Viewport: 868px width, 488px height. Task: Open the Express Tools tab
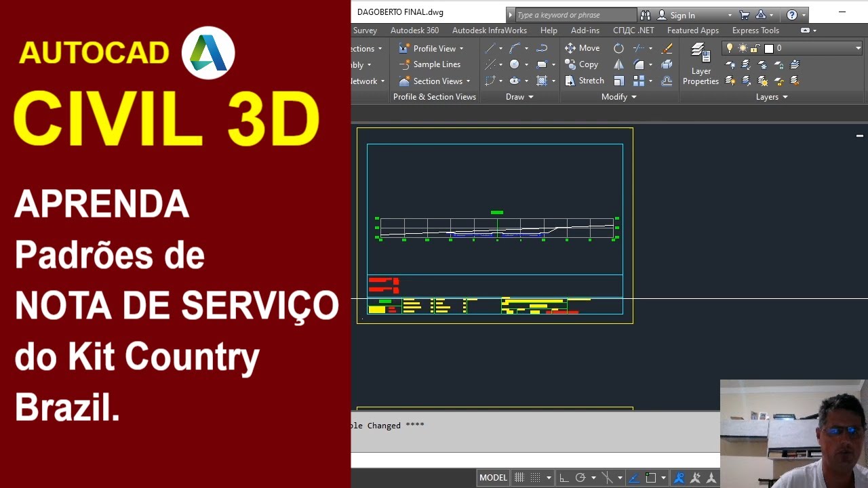(x=755, y=30)
